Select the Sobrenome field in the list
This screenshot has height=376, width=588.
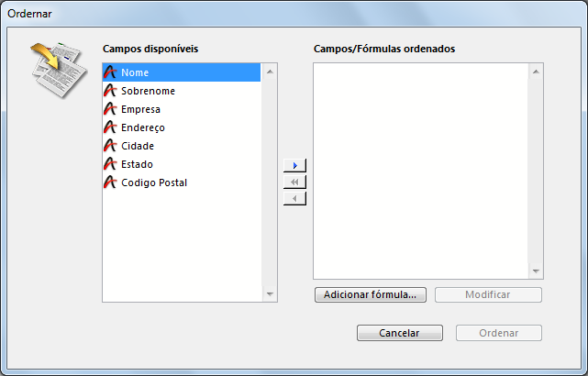click(148, 91)
